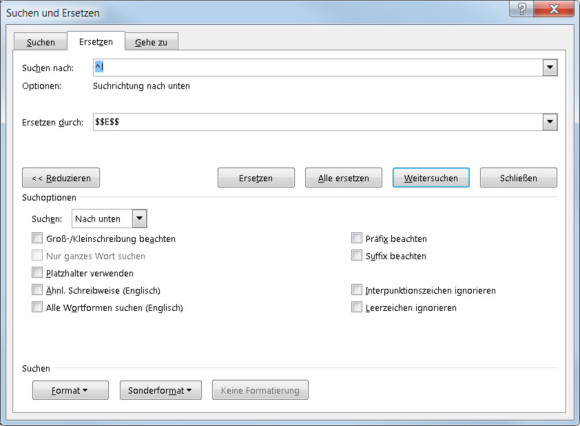The height and width of the screenshot is (426, 580).
Task: Open the Sonderformat menu button
Action: 161,390
